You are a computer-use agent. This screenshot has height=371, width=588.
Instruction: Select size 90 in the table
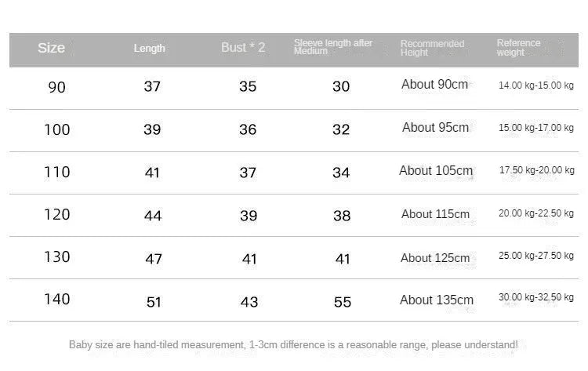coord(57,87)
